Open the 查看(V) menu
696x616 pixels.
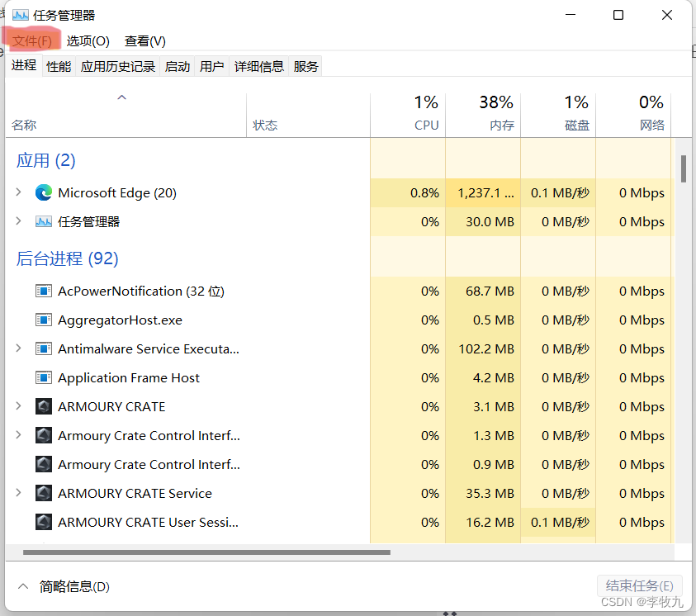point(145,41)
